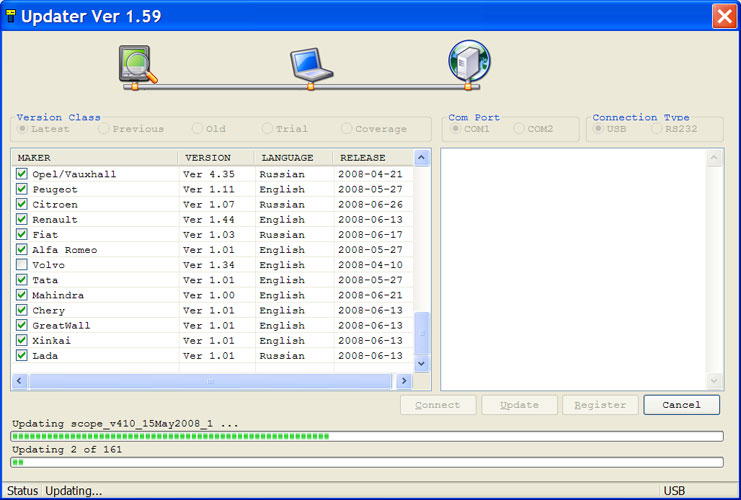Click the Updating status bar text

[x=73, y=491]
